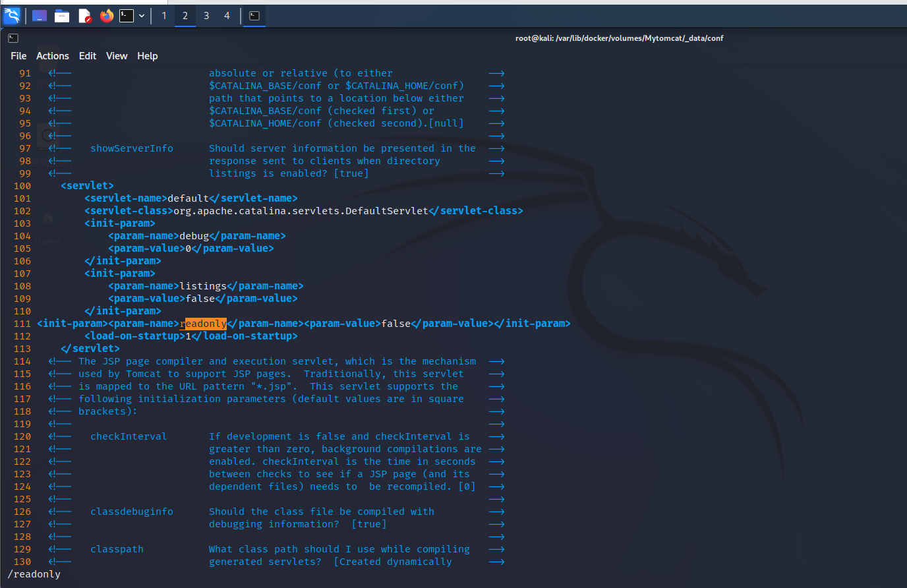Open the File menu
The width and height of the screenshot is (907, 588).
[x=18, y=56]
